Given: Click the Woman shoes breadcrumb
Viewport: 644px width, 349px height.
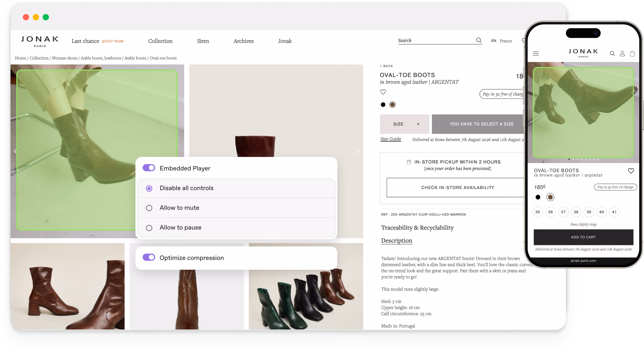Looking at the screenshot, I should coord(65,58).
